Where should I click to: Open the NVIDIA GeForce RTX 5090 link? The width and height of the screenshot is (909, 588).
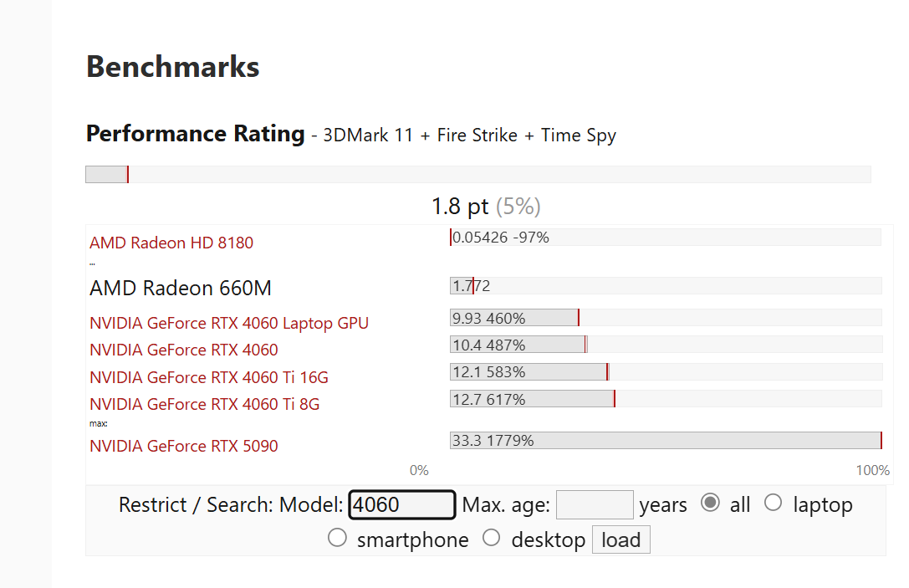point(184,446)
